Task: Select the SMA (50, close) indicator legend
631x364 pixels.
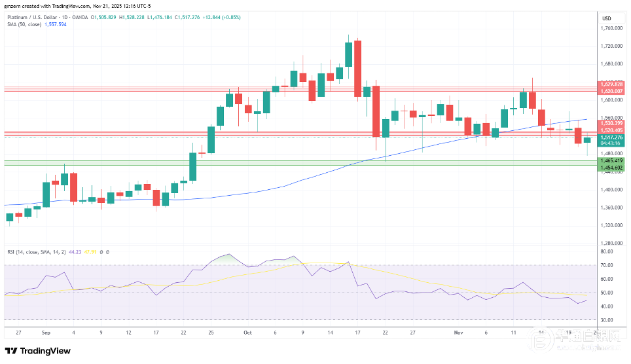Action: tap(23, 24)
